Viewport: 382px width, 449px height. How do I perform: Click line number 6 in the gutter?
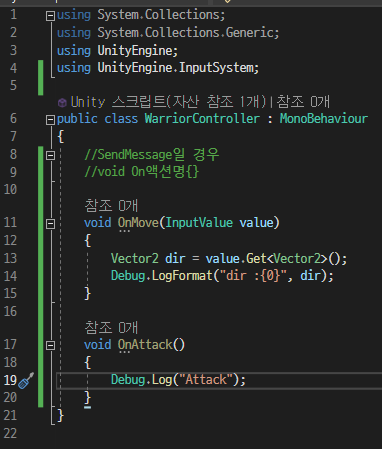[13, 119]
